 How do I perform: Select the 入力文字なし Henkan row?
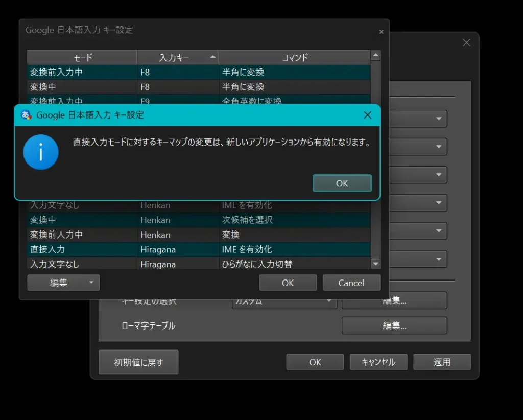pyautogui.click(x=199, y=205)
